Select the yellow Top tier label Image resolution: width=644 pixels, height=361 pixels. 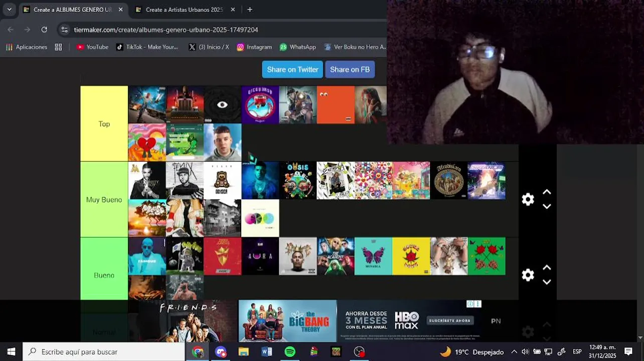pos(104,124)
